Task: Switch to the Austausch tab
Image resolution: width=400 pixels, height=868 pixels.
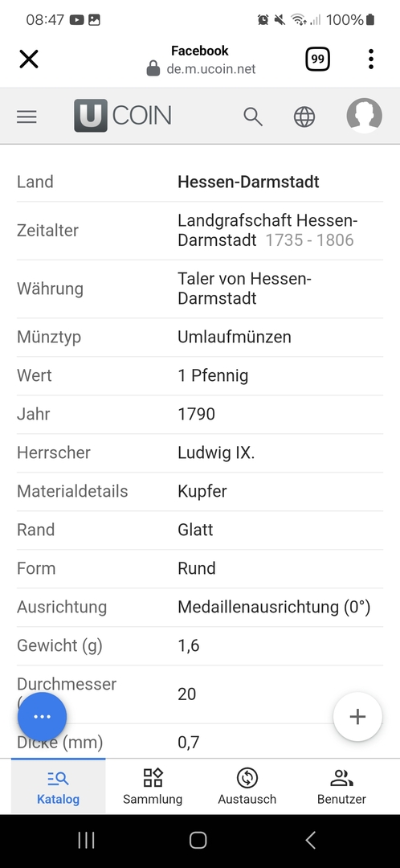Action: 247,786
